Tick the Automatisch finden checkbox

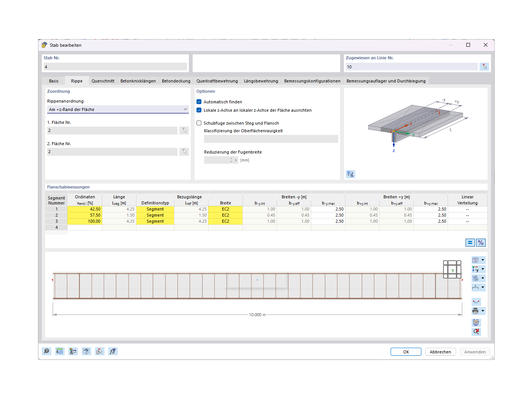click(199, 102)
